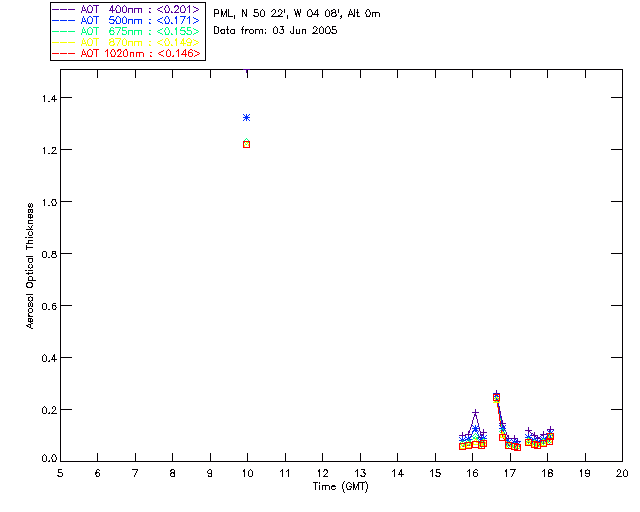
Task: Click the y-axis tick label 0.0
Action: click(x=49, y=459)
